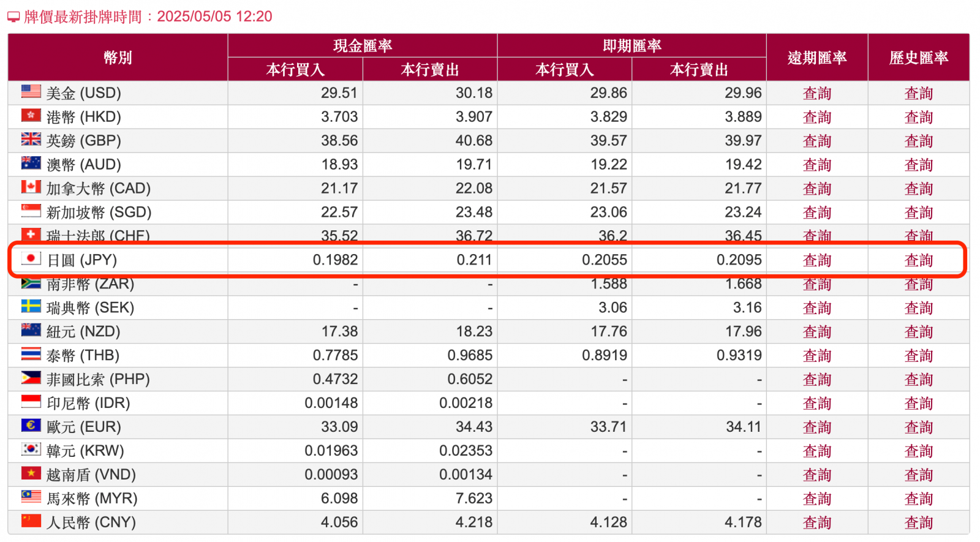Open historical rate 查詢 for 人民幣 (CNY)
The width and height of the screenshot is (980, 542).
pos(919,522)
